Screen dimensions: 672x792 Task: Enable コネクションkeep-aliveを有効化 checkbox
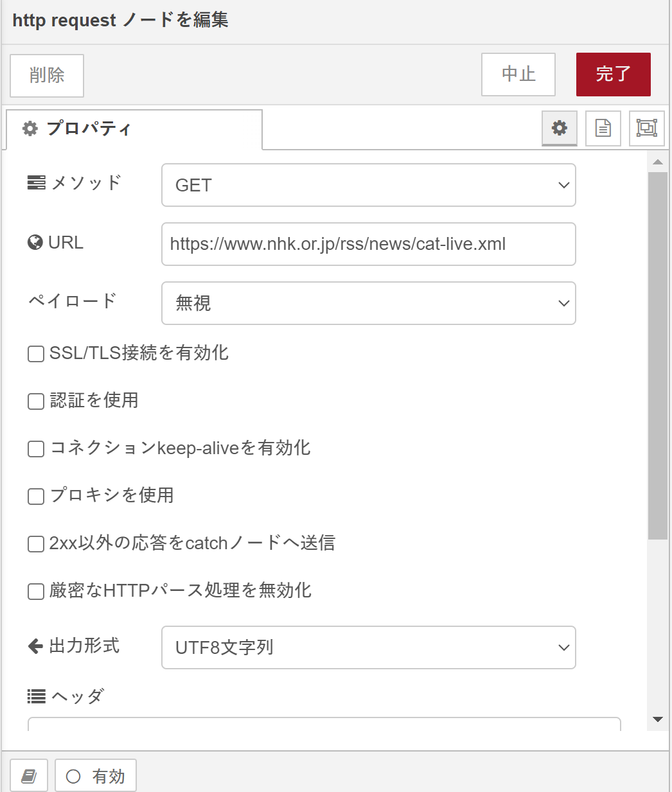click(x=36, y=448)
